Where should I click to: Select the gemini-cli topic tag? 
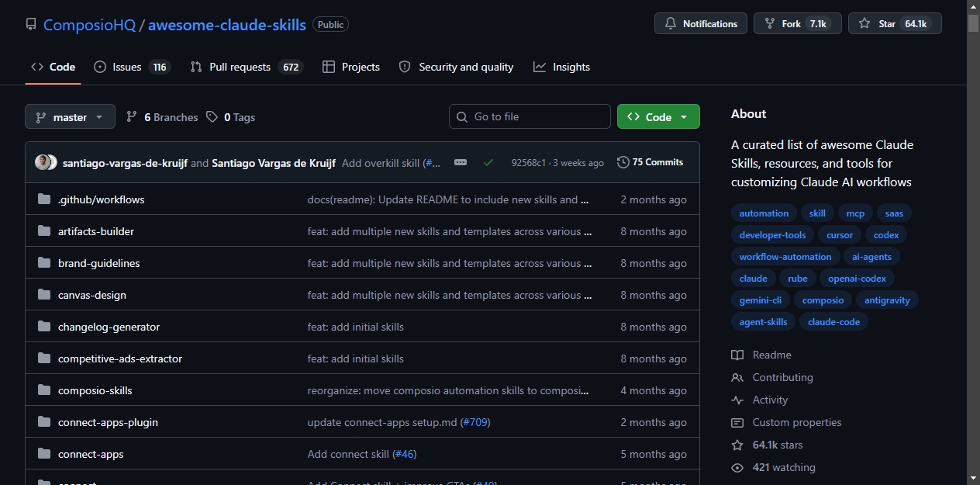760,300
